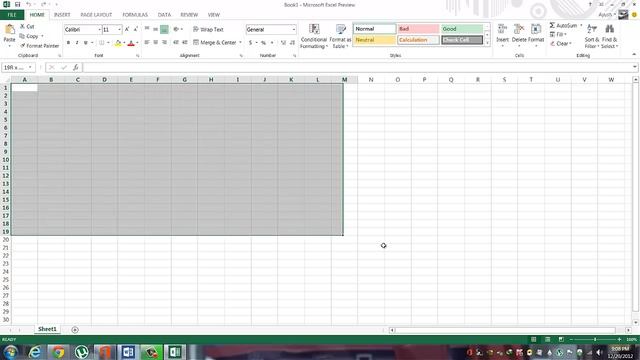Toggle Underline formatting
640x360 pixels.
(85, 42)
